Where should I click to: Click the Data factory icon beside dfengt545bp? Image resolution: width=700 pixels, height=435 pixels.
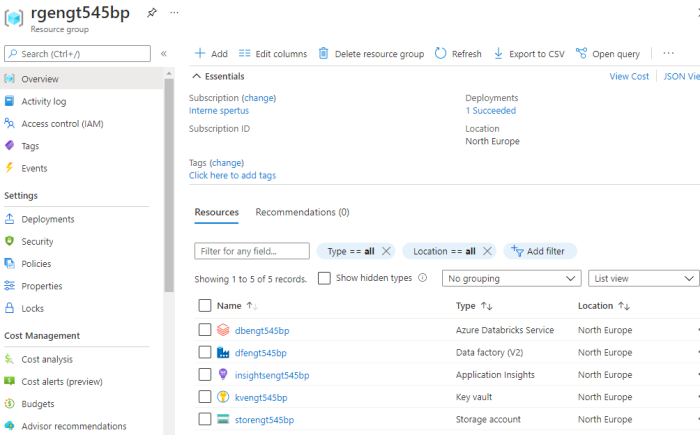pyautogui.click(x=223, y=352)
